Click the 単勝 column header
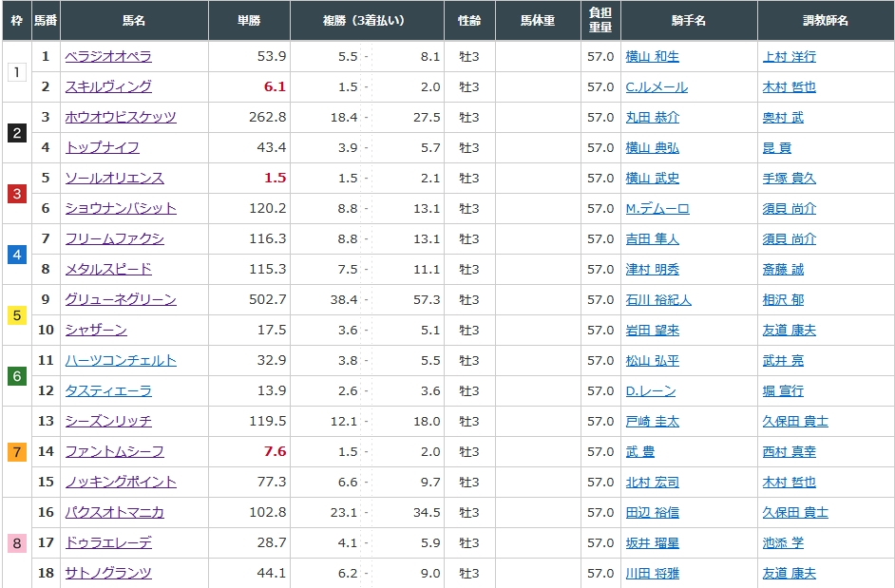 [250, 20]
